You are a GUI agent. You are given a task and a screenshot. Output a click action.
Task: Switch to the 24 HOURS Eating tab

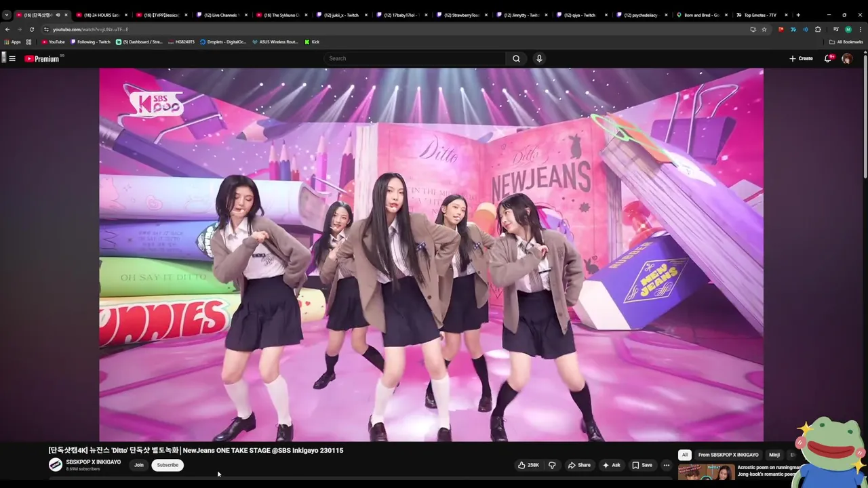tap(100, 15)
